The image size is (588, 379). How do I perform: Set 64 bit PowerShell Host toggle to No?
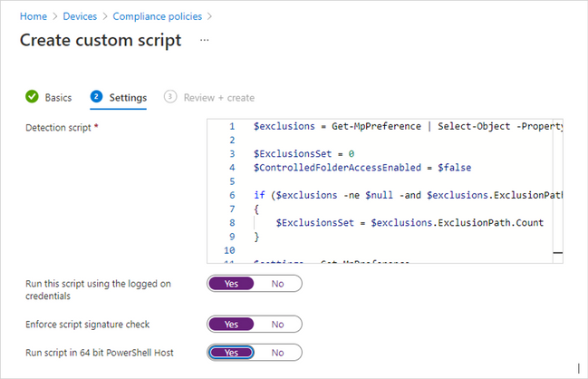277,352
